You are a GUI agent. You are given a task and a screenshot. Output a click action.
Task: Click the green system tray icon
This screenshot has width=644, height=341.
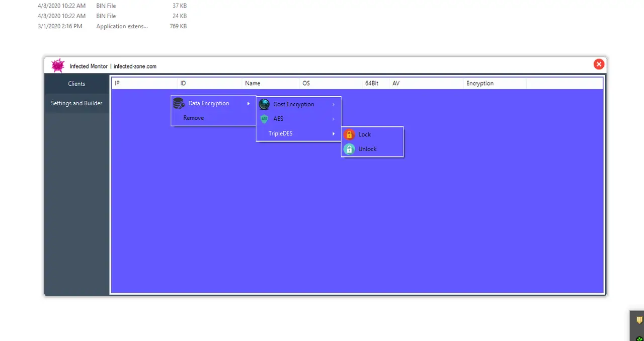pyautogui.click(x=638, y=337)
